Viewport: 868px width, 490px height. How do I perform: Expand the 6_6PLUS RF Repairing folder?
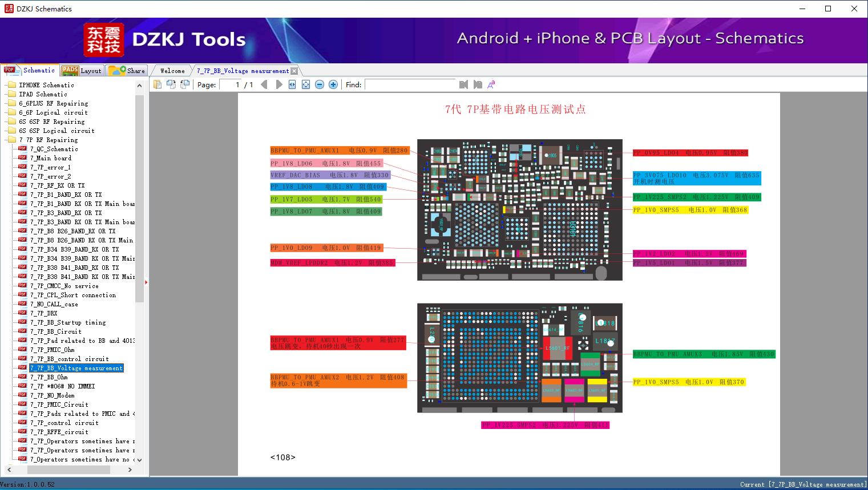(x=53, y=103)
